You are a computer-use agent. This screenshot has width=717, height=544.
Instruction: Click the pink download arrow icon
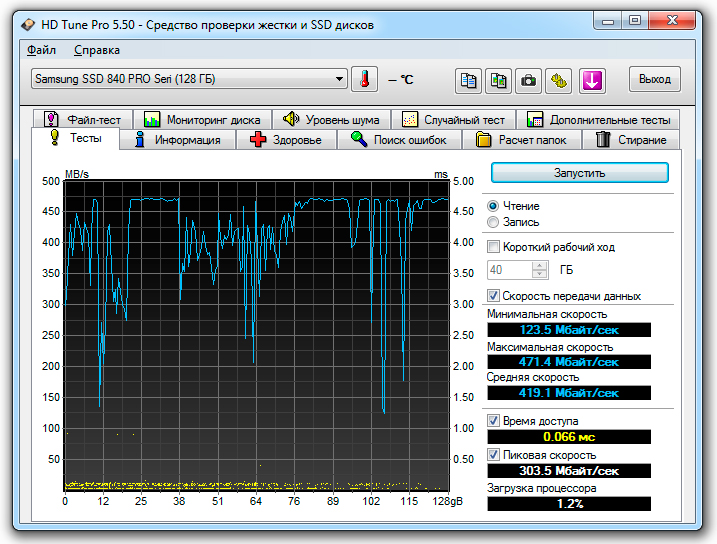[592, 81]
